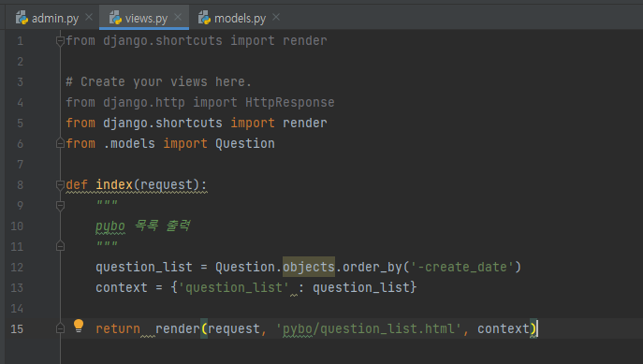Click line number 8 in the gutter
Image resolution: width=643 pixels, height=364 pixels.
[x=20, y=185]
